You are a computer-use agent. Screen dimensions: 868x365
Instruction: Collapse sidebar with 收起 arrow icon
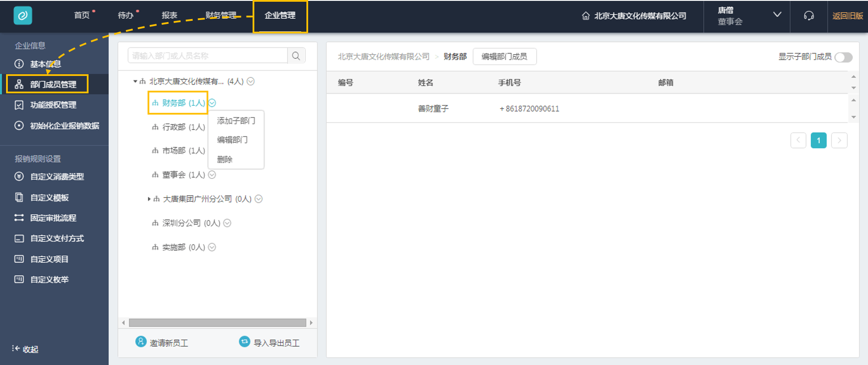pos(16,349)
